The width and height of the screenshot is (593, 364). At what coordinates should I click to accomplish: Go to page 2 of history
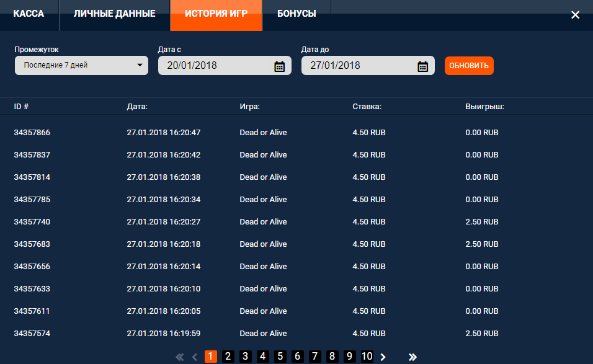tap(228, 356)
